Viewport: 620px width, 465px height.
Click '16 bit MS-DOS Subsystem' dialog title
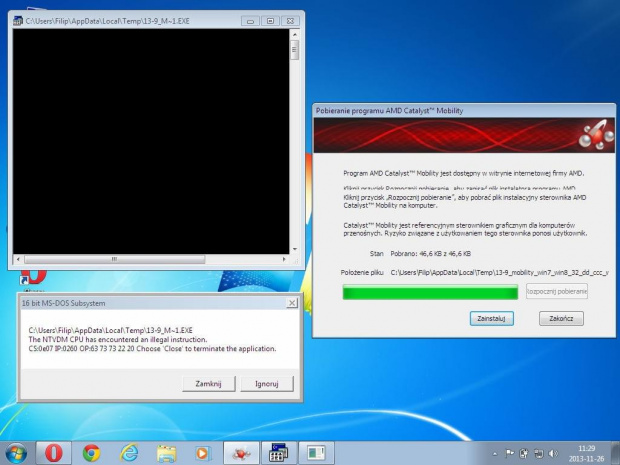coord(64,303)
